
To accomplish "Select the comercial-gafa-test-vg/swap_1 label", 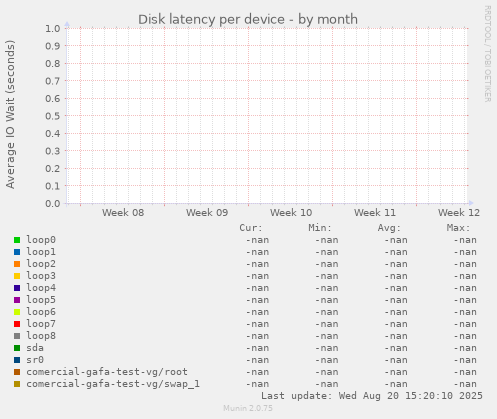I will [x=113, y=384].
